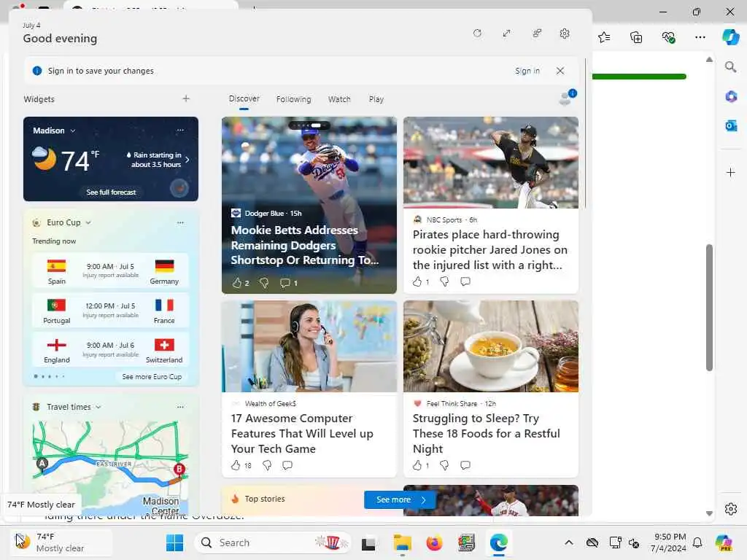747x560 pixels.
Task: Switch to the Discover tab
Action: (x=244, y=99)
